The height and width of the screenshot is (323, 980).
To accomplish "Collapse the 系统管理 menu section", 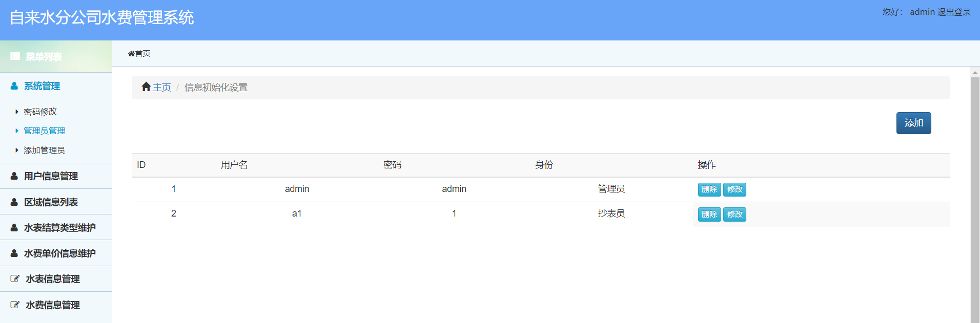I will [56, 85].
